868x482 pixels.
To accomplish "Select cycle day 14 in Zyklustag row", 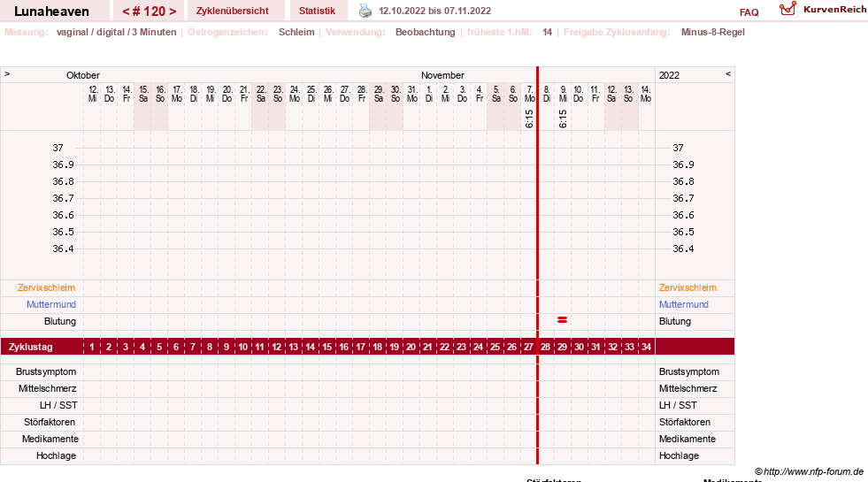I will pyautogui.click(x=310, y=347).
